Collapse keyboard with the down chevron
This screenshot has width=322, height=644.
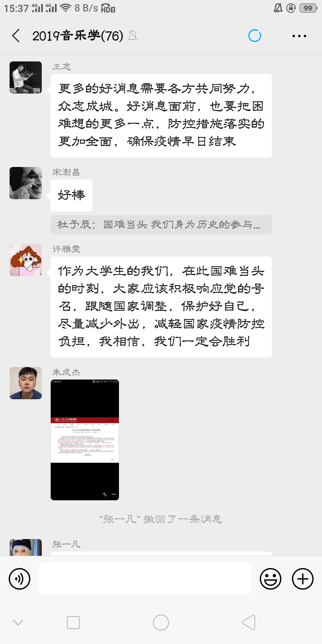[18, 622]
